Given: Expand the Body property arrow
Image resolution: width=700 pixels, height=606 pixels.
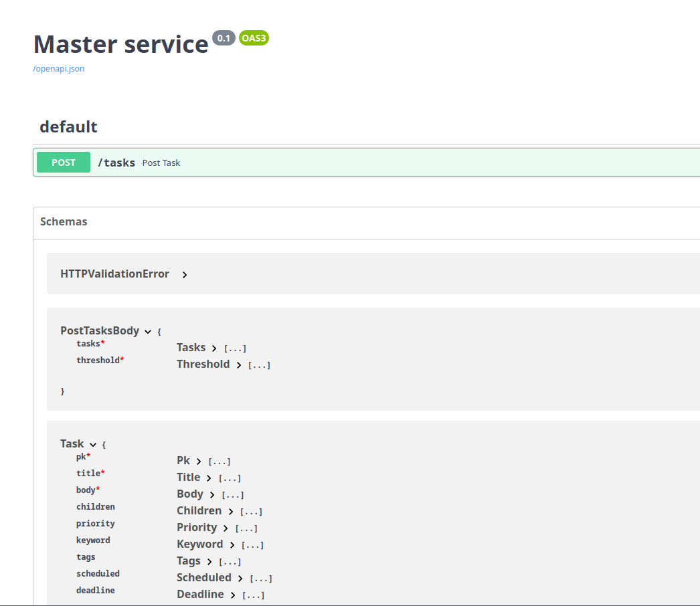Looking at the screenshot, I should pyautogui.click(x=211, y=494).
